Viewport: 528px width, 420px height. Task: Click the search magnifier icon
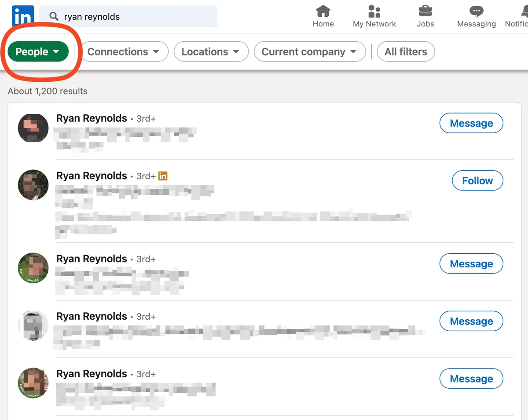point(54,17)
